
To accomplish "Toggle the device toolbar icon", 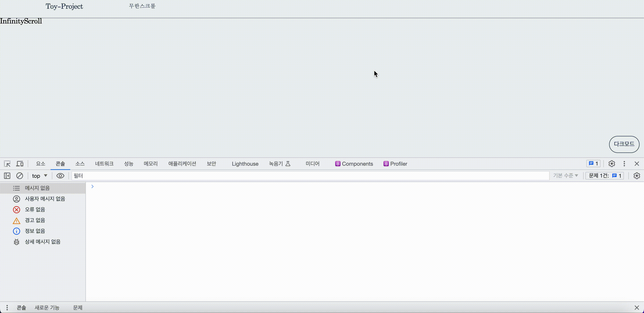I will [20, 164].
